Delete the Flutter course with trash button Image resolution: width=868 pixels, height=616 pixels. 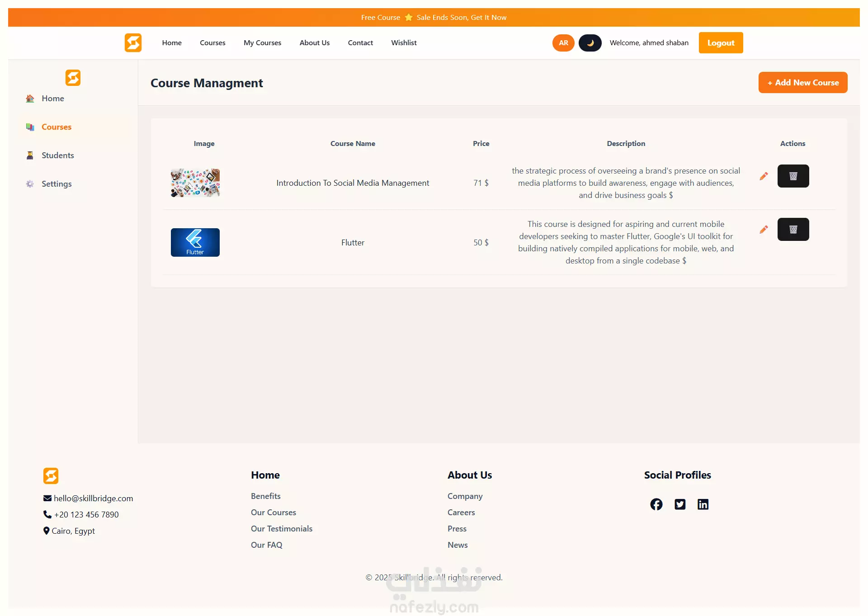point(793,230)
